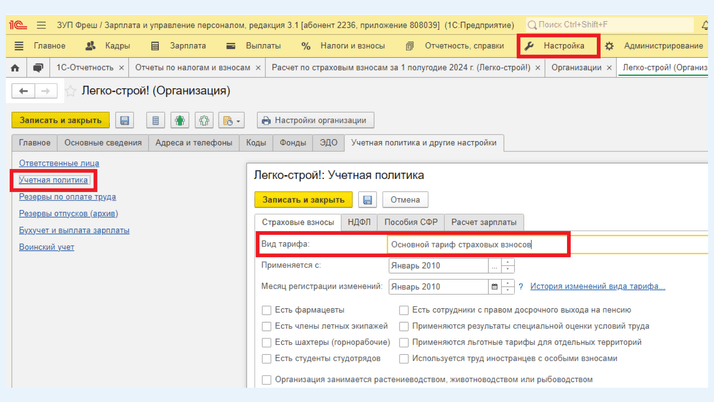Enable Есть шахтеры (горнорабочие) checkbox
The width and height of the screenshot is (714, 402).
click(x=266, y=342)
